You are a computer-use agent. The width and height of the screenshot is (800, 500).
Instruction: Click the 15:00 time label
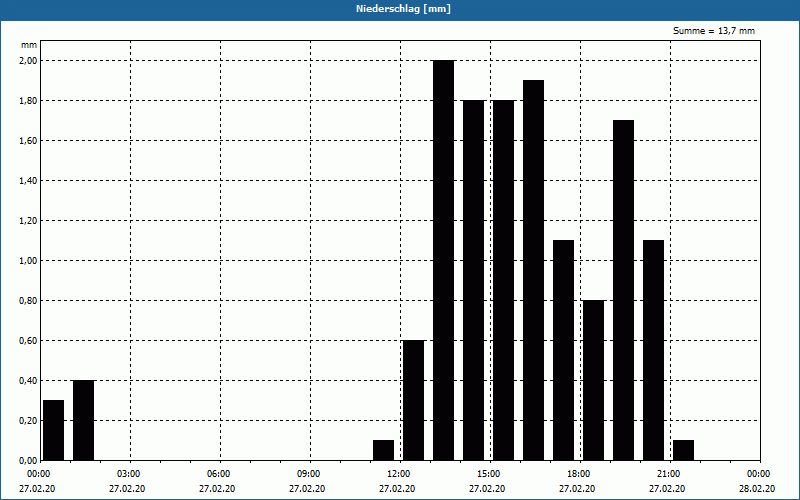click(490, 474)
